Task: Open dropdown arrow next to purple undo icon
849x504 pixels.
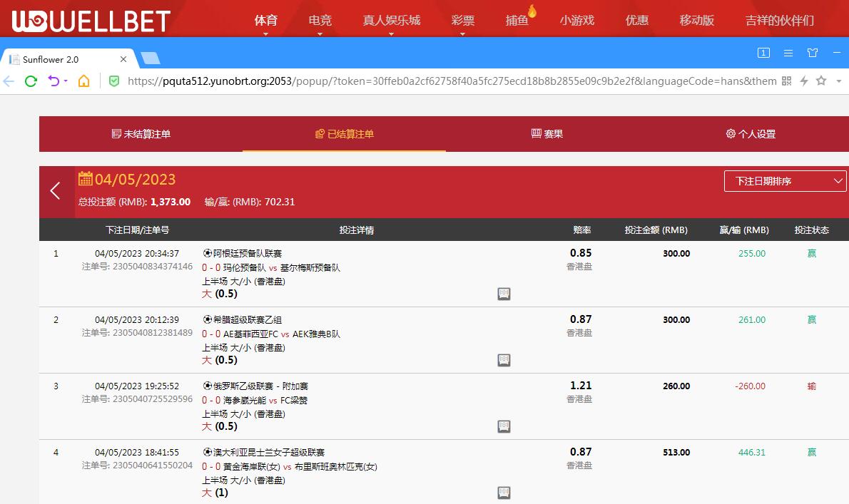Action: [66, 81]
